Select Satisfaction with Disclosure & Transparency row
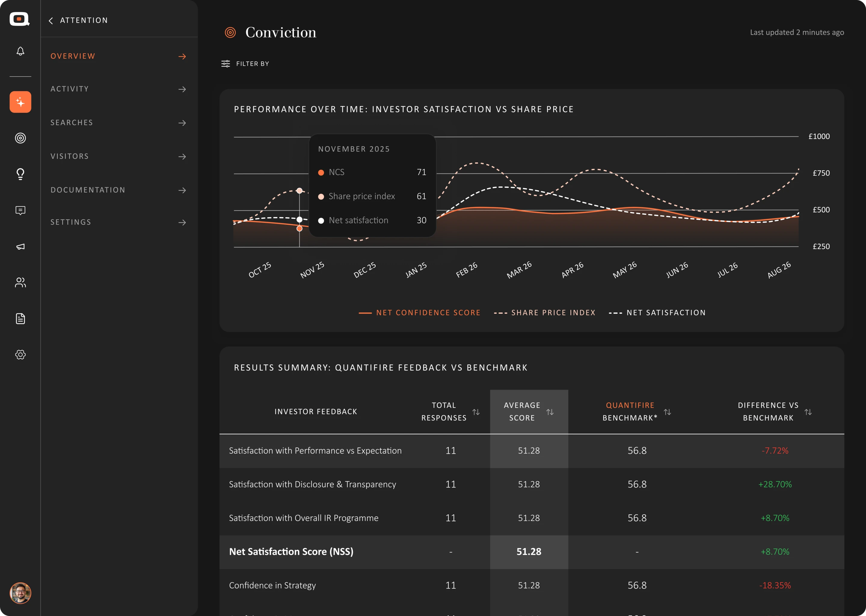The height and width of the screenshot is (616, 866). tap(532, 484)
